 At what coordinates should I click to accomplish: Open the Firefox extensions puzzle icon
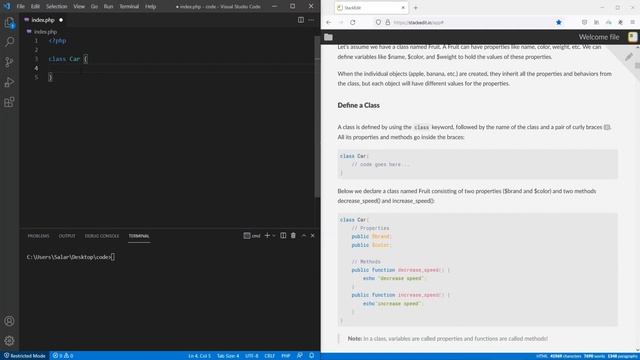coord(620,22)
